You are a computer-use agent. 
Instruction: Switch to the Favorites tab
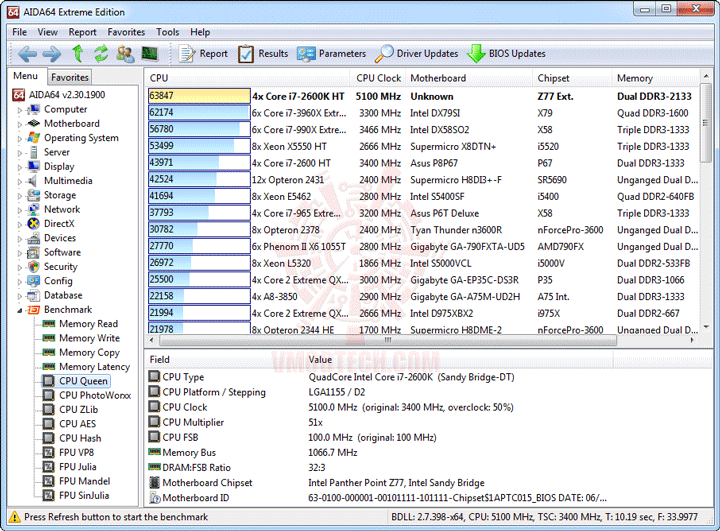tap(69, 77)
